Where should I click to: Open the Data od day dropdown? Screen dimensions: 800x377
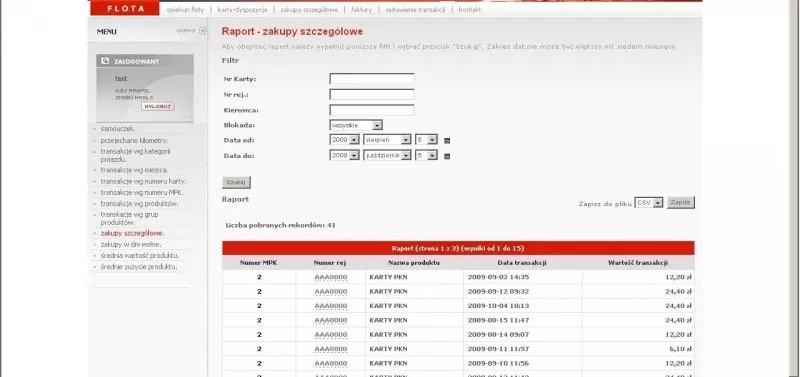[426, 140]
